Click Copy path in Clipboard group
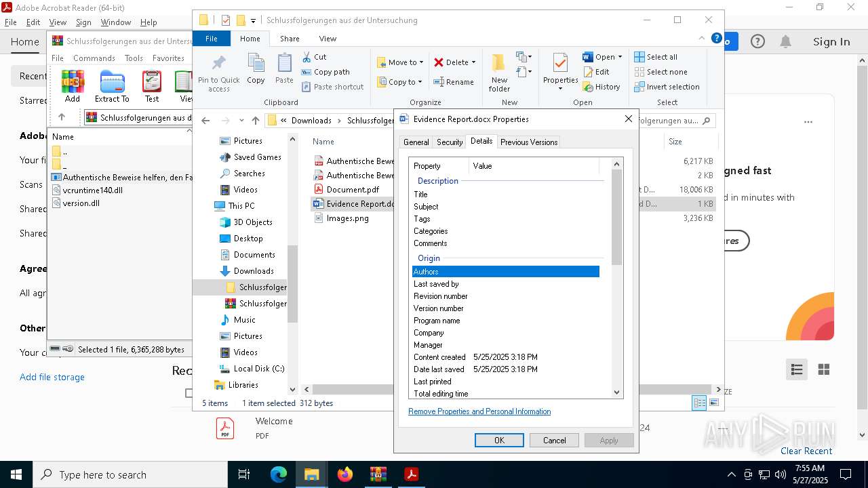The image size is (868, 488). 325,72
